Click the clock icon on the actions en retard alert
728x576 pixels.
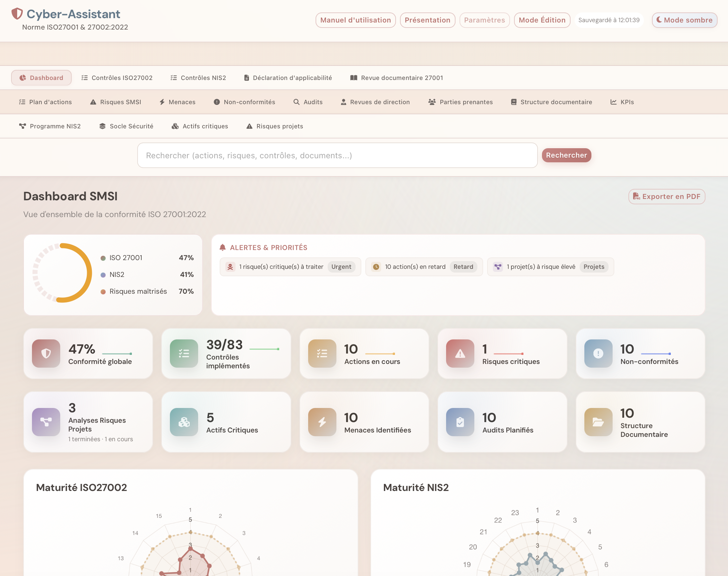(376, 267)
